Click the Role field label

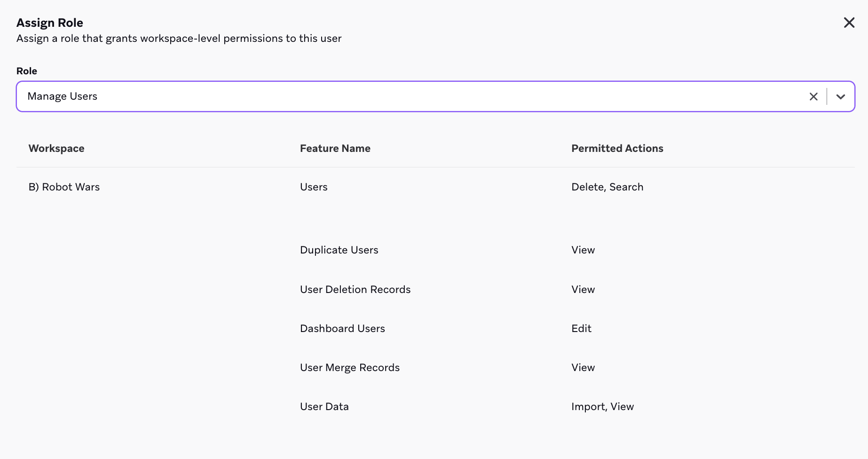(27, 71)
